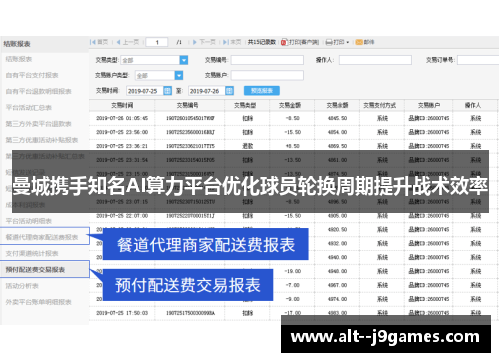The image size is (500, 362).
Task: Click amount value -19.00
Action: [x=293, y=271]
